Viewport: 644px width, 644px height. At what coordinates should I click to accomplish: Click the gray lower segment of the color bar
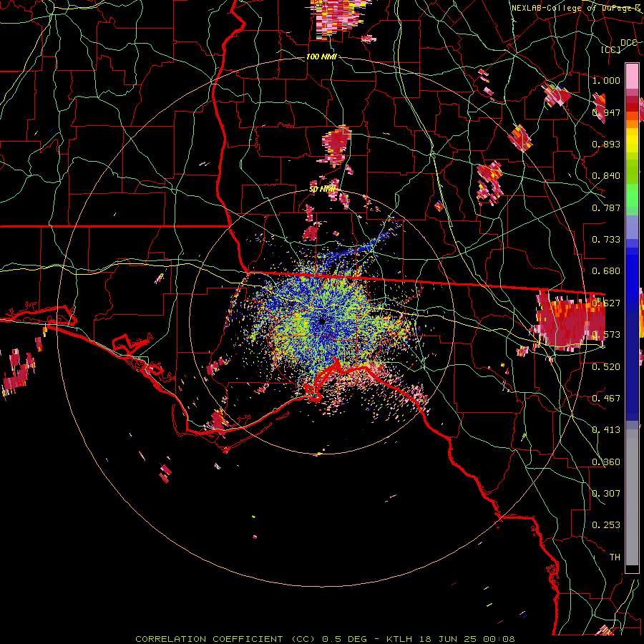click(x=632, y=497)
